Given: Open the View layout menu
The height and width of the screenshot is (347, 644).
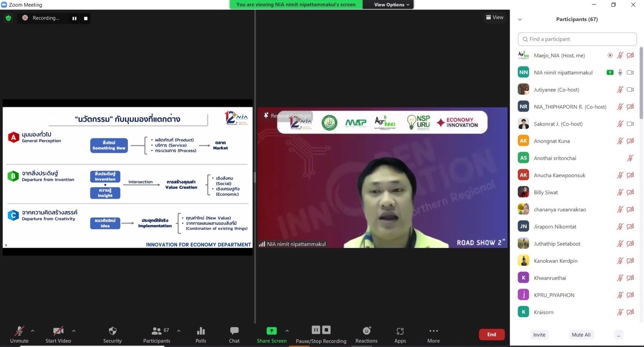Looking at the screenshot, I should coord(495,17).
